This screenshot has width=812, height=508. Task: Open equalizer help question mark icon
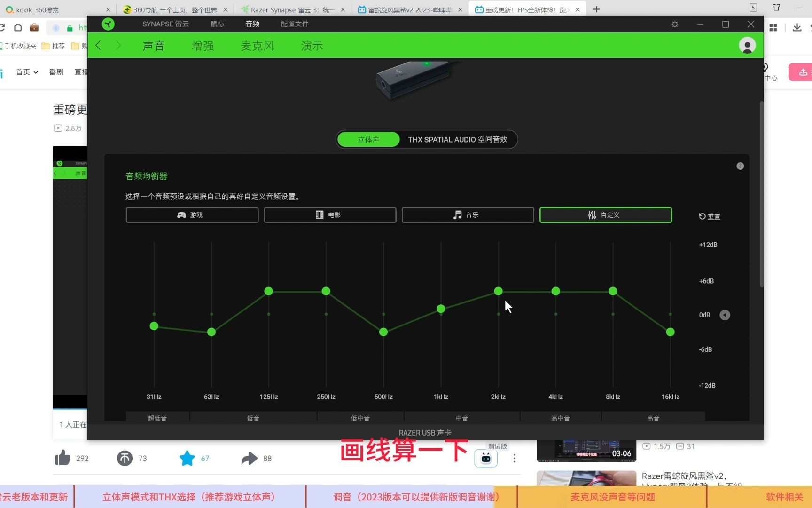(x=740, y=166)
